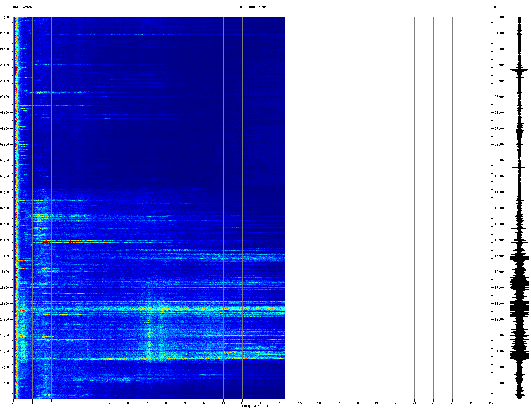Click the 7 Hz frequency tick label
The width and height of the screenshot is (531, 420).
[x=147, y=403]
